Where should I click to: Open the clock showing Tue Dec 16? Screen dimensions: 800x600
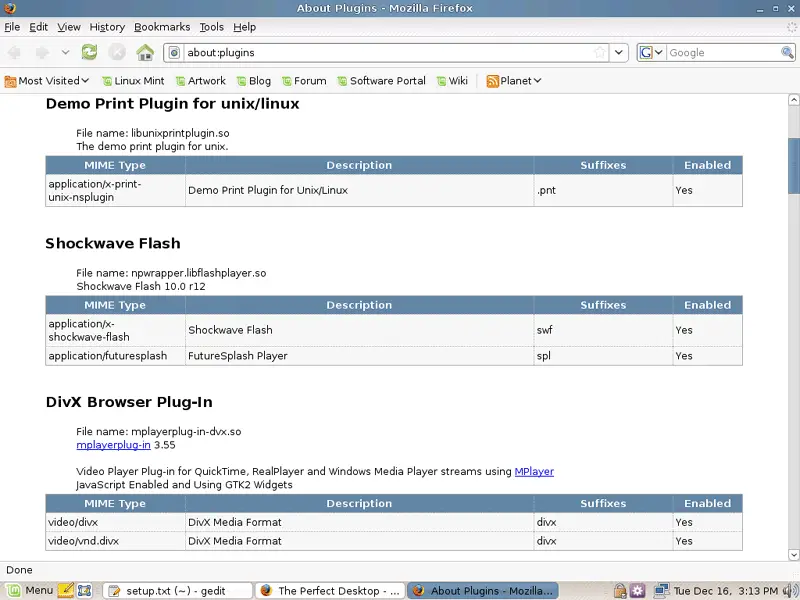(726, 591)
